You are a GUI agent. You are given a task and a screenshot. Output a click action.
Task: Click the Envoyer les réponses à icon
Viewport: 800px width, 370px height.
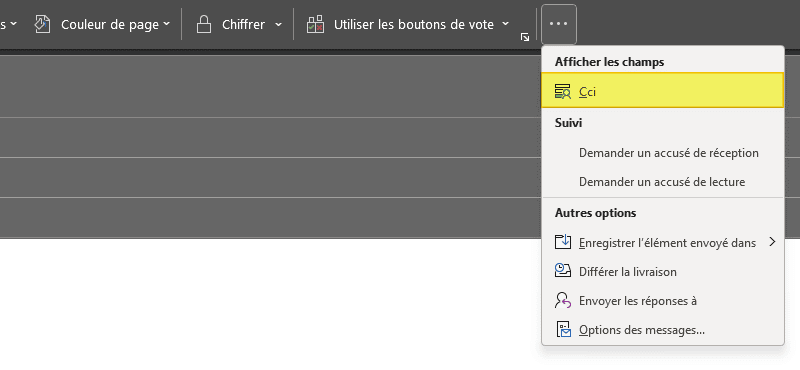563,300
